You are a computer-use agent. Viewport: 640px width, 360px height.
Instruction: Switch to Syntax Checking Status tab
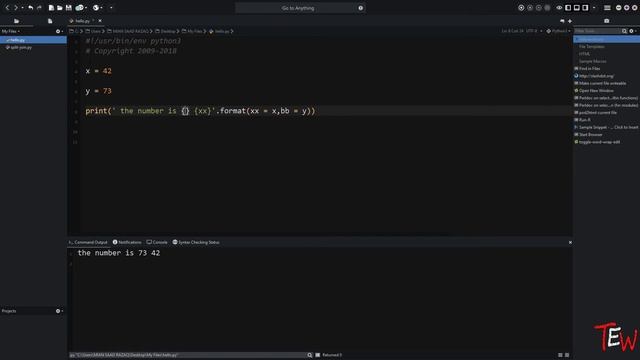(x=196, y=242)
